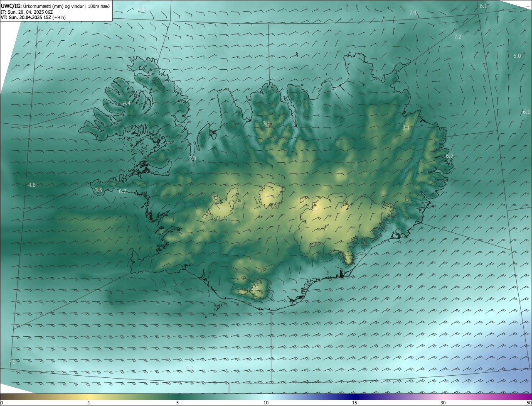
Task: Click the 6.1 value label
Action: pos(483,6)
